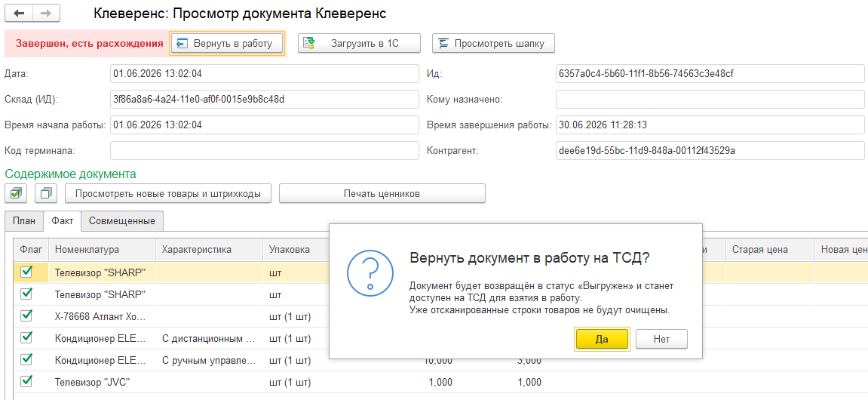Click 'Старая цена' column header
Image resolution: width=868 pixels, height=400 pixels.
pos(769,250)
